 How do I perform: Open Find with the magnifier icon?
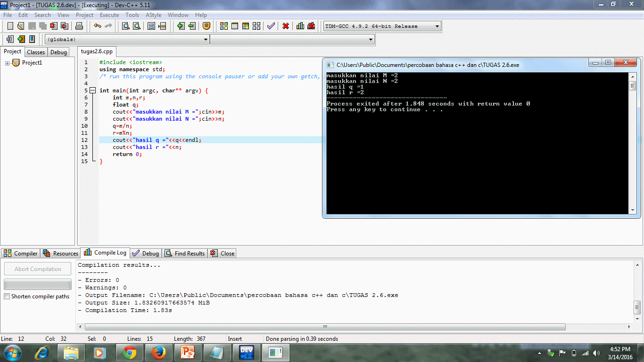point(126,26)
